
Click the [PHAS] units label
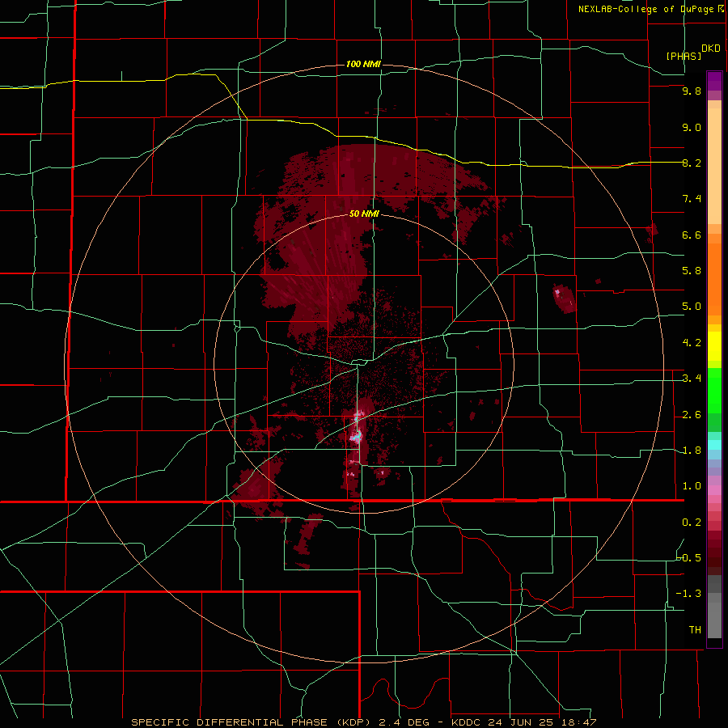[684, 56]
